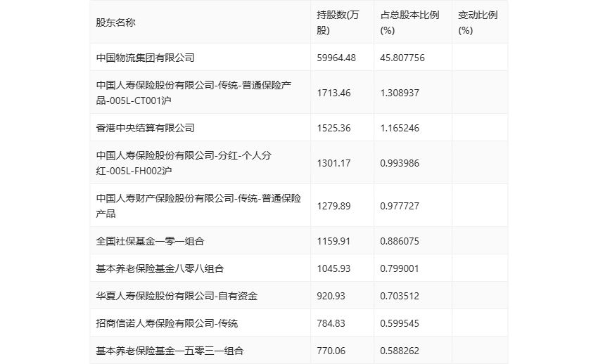Click the 1713.46 shares value
The width and height of the screenshot is (598, 364).
pos(333,93)
